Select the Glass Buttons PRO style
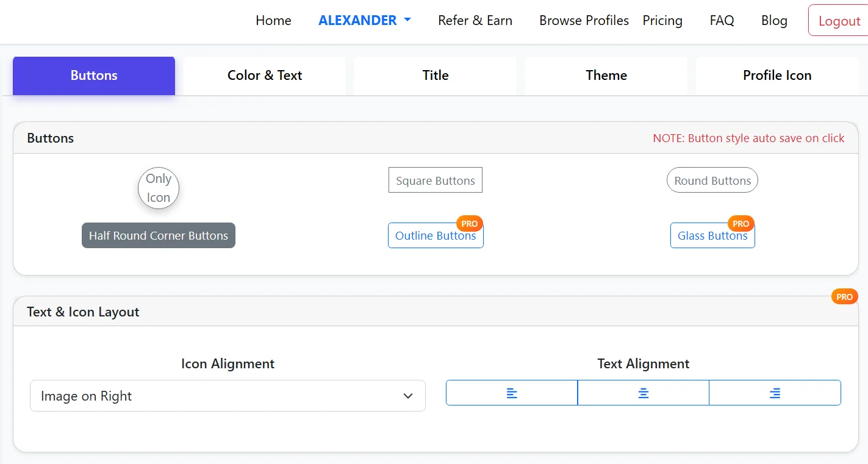868x464 pixels. click(712, 236)
